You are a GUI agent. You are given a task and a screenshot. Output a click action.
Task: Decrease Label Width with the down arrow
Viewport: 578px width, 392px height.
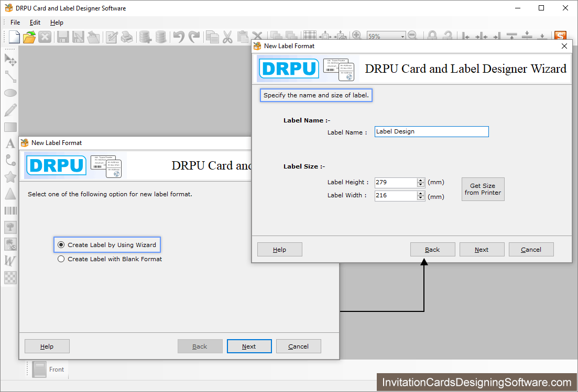[421, 198]
